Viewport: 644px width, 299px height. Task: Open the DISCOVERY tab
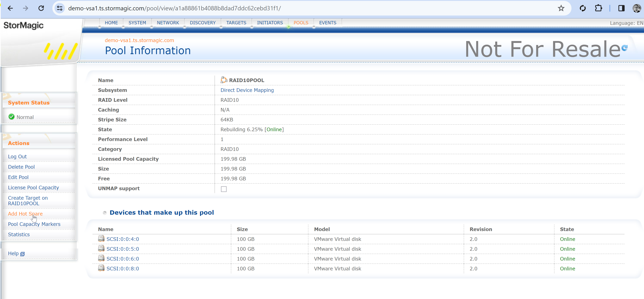[x=203, y=23]
